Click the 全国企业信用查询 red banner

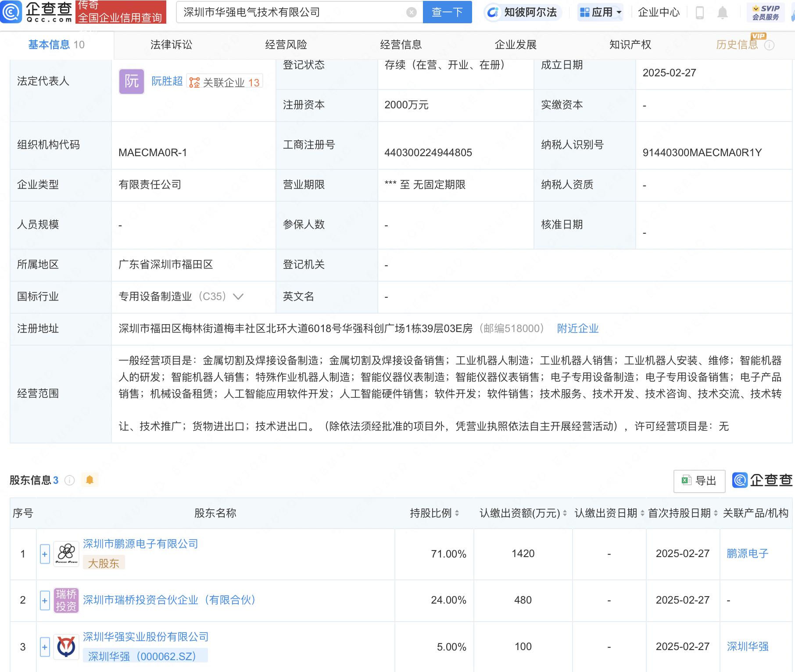[121, 12]
